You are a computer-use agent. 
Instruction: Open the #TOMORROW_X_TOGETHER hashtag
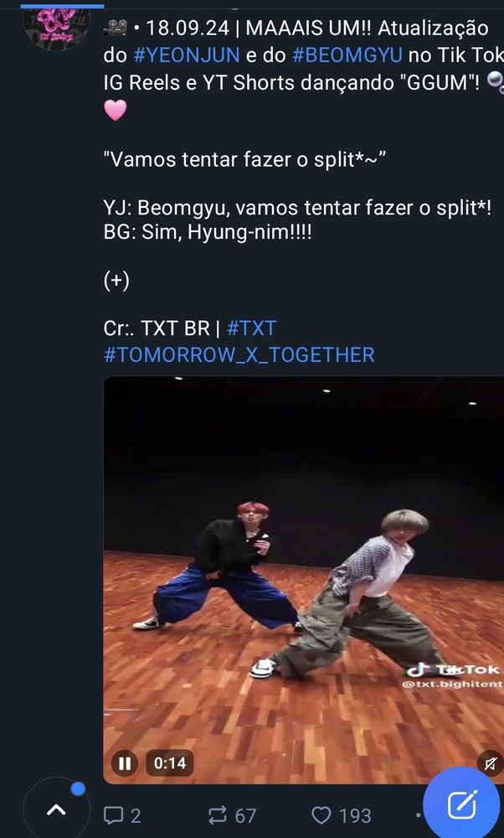coord(239,354)
